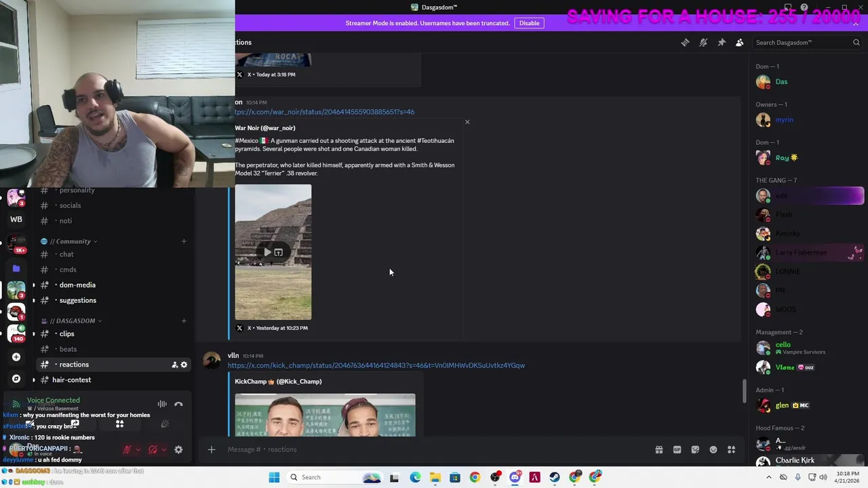Click the Message #reactions input box
This screenshot has height=488, width=868.
pos(434,449)
